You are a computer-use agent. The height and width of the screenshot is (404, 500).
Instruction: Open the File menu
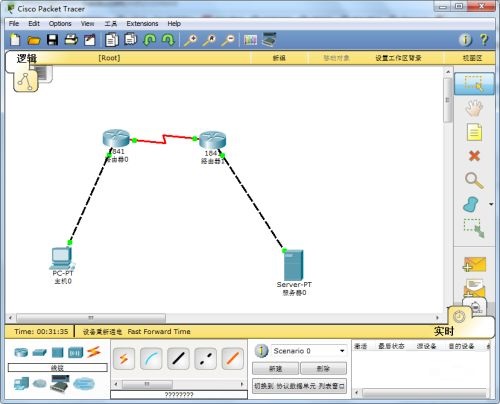(x=14, y=24)
